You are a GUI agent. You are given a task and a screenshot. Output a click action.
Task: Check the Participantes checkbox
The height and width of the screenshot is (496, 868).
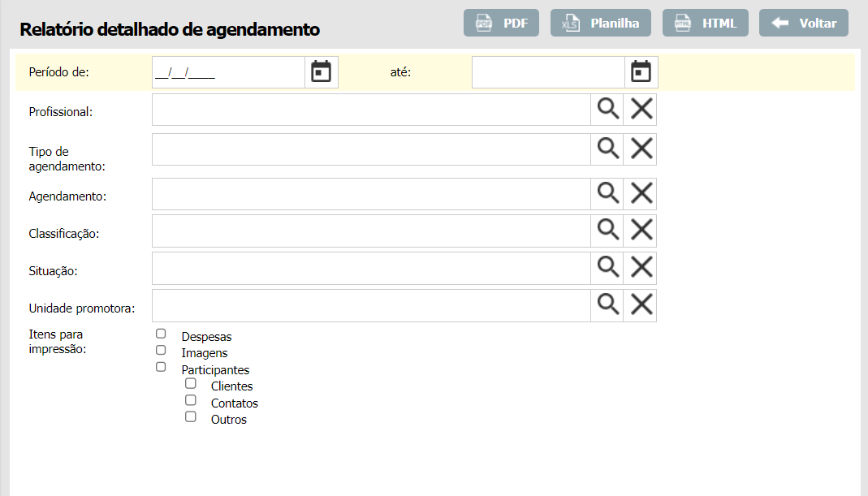(x=161, y=367)
